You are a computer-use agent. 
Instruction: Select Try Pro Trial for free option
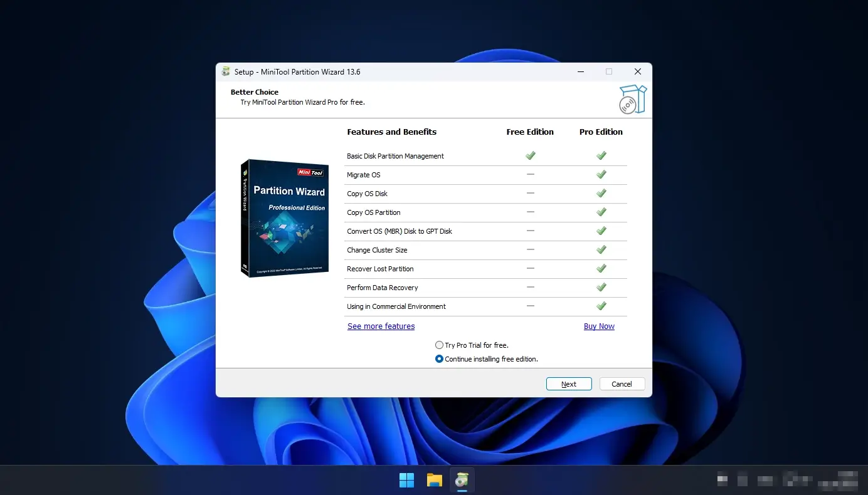[x=472, y=345]
